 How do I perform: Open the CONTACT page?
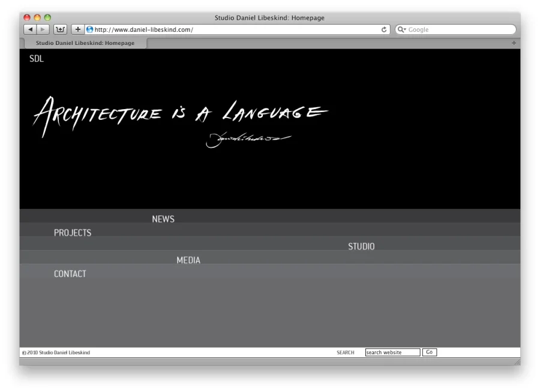tap(70, 274)
